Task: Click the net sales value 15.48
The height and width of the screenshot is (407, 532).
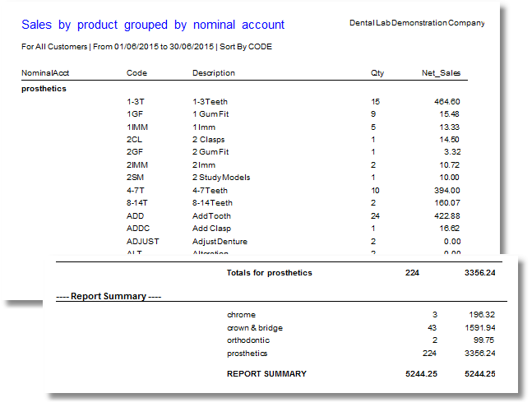Action: point(449,114)
